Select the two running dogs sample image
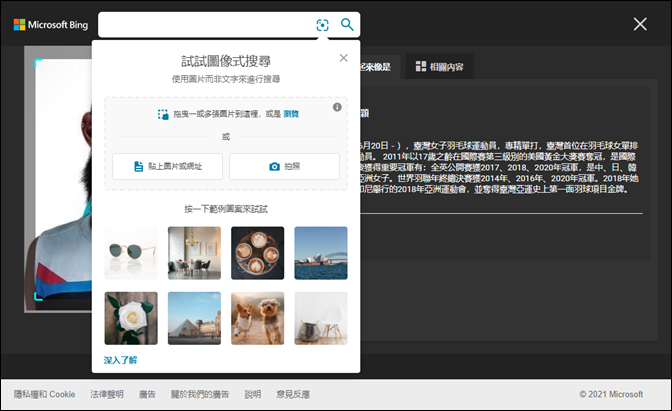672x411 pixels. pos(258,318)
